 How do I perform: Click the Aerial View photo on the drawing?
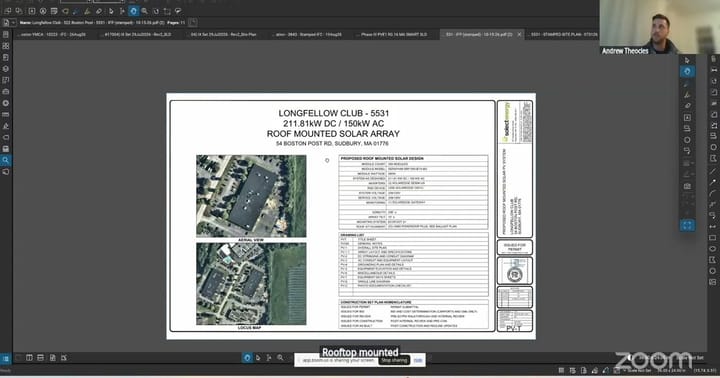tap(251, 196)
